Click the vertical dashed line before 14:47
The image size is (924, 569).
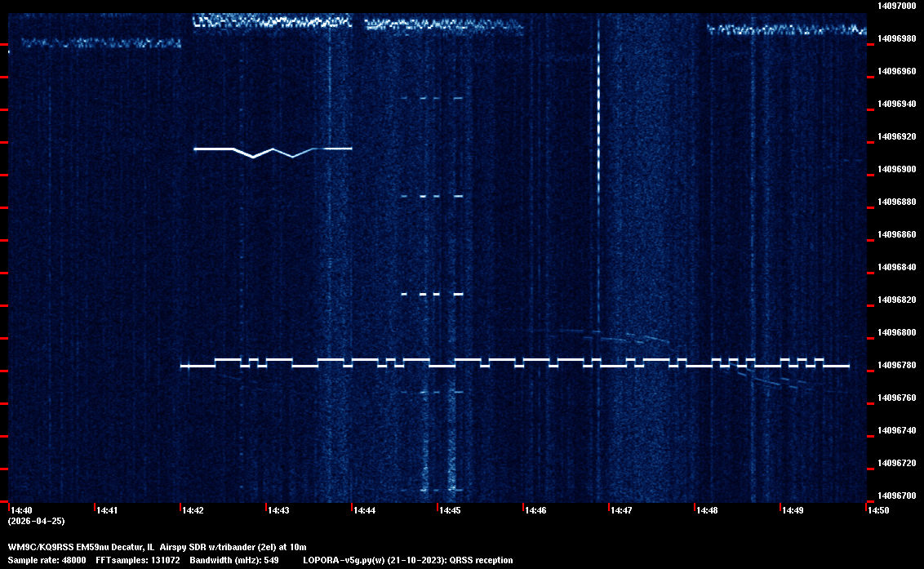[x=598, y=122]
